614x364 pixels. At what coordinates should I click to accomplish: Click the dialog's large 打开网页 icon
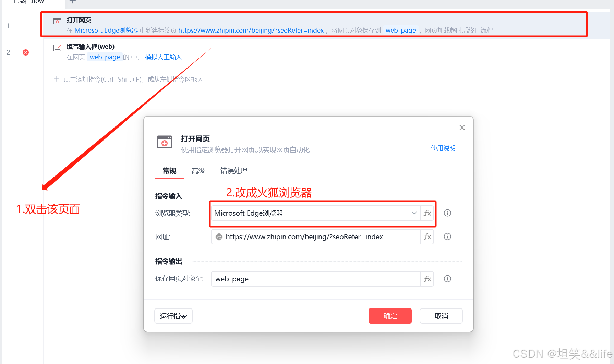pyautogui.click(x=165, y=142)
